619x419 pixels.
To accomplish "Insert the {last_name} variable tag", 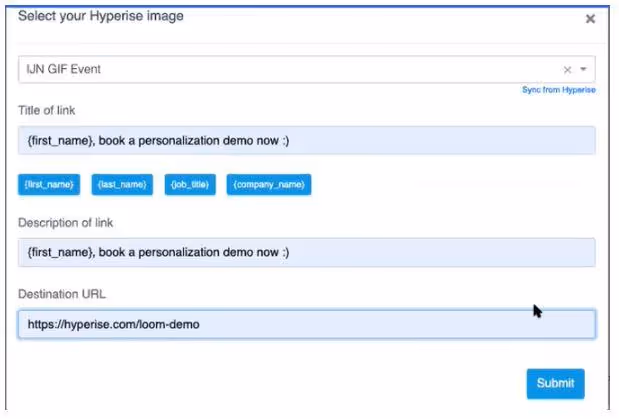I will click(122, 184).
